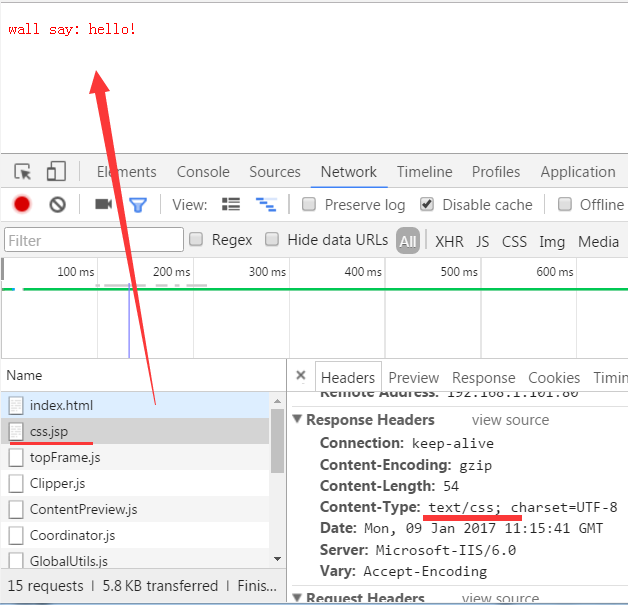Image resolution: width=628 pixels, height=605 pixels.
Task: Filter requests by CSS
Action: click(x=514, y=241)
